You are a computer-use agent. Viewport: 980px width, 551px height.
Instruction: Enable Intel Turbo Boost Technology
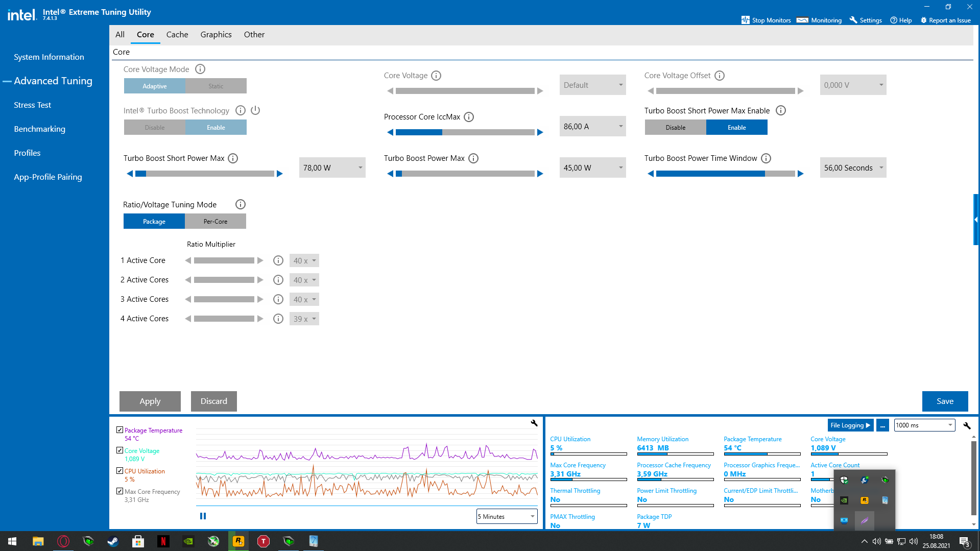point(216,127)
